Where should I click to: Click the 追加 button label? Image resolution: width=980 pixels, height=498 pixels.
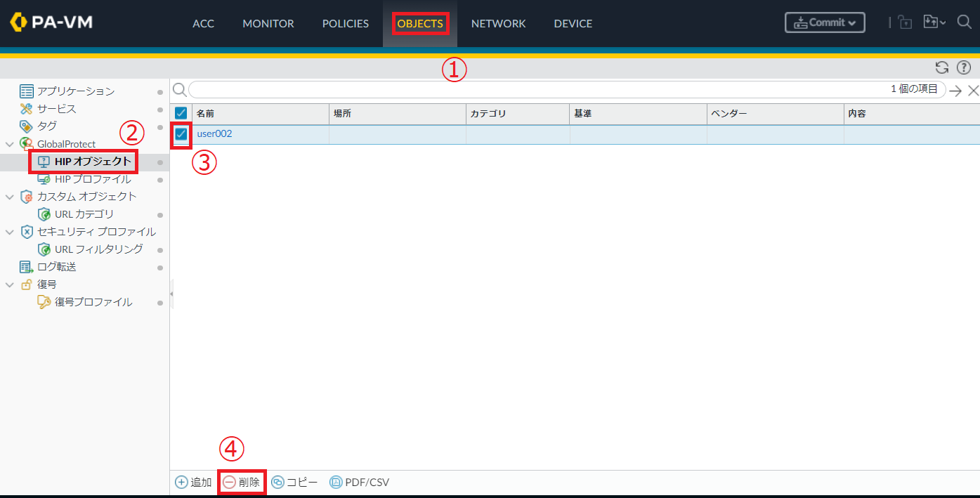click(x=201, y=483)
